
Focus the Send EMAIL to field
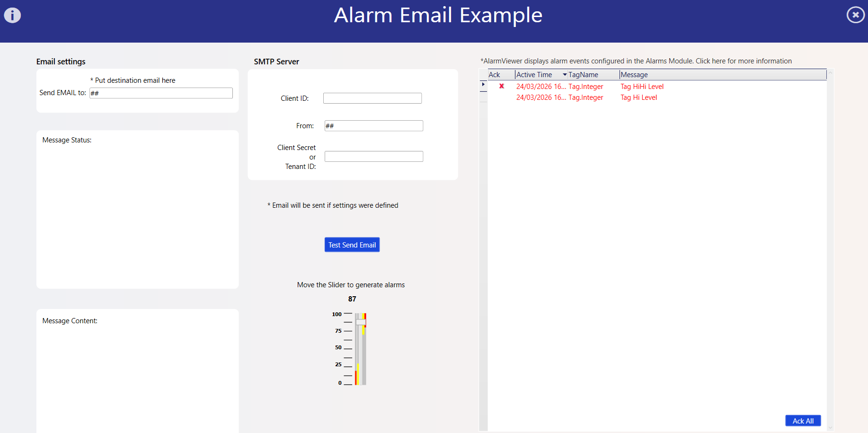click(161, 93)
